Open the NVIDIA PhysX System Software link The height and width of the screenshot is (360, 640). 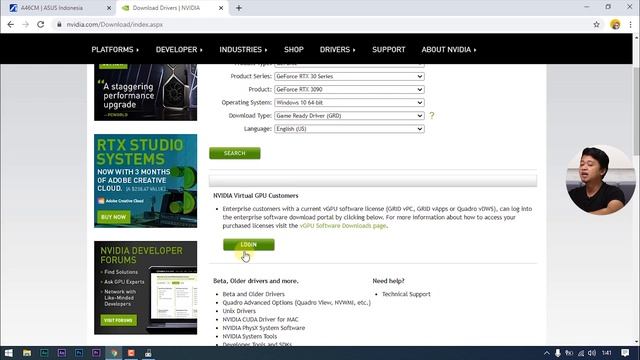click(264, 328)
